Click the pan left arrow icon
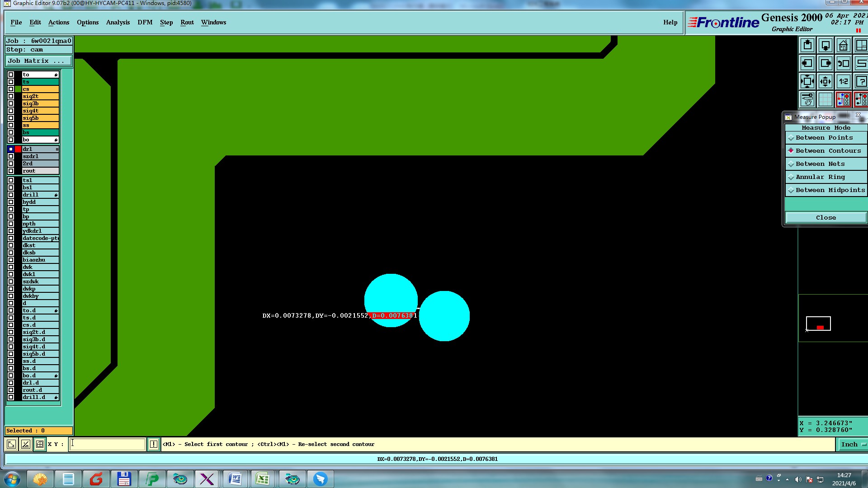868x488 pixels. pos(807,64)
